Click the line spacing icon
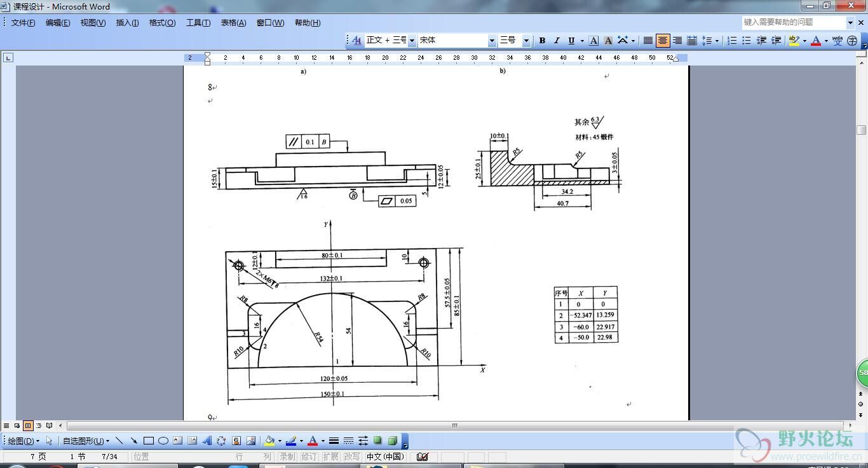 tap(707, 40)
